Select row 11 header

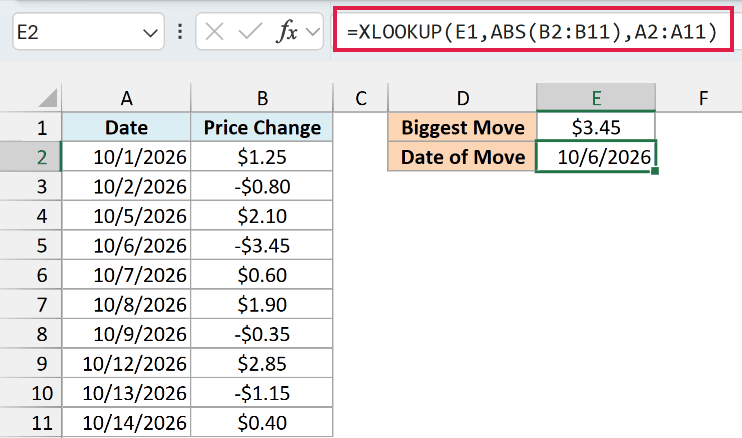[31, 422]
